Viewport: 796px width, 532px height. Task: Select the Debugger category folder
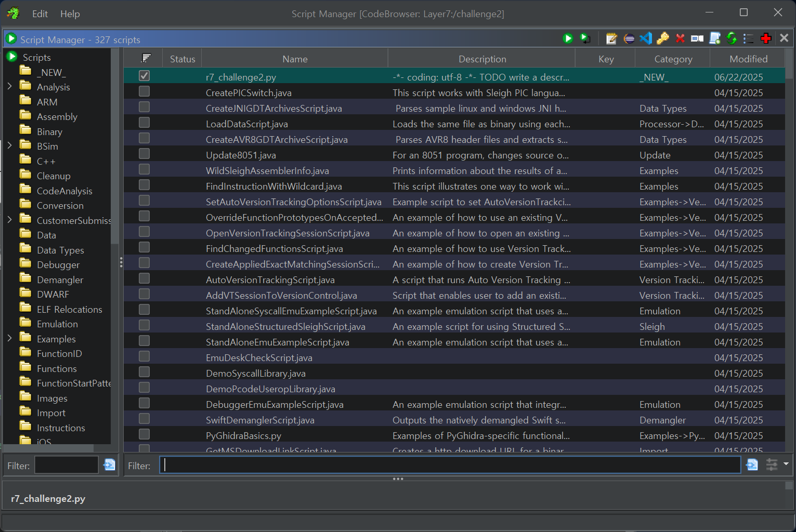[x=50, y=264]
